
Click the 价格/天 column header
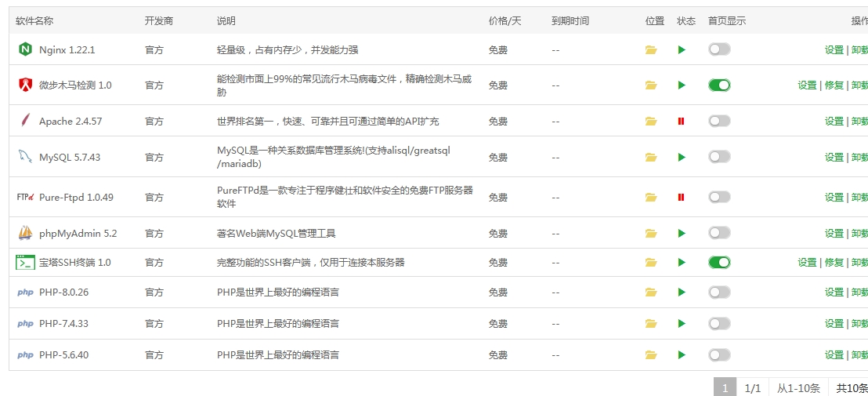[505, 21]
